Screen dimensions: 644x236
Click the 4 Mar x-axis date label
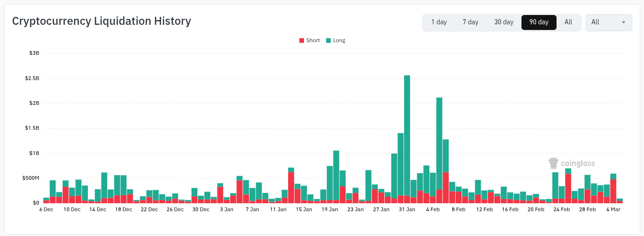tap(613, 209)
